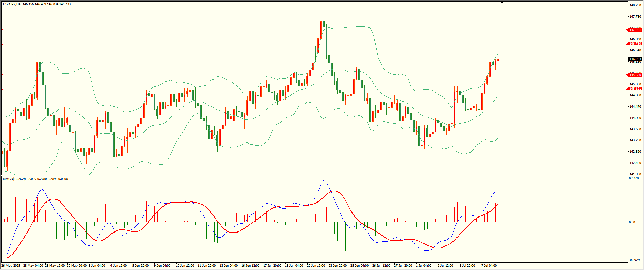Grab the left anchor of the 147.281 line
This screenshot has width=644, height=270.
(x=2, y=30)
